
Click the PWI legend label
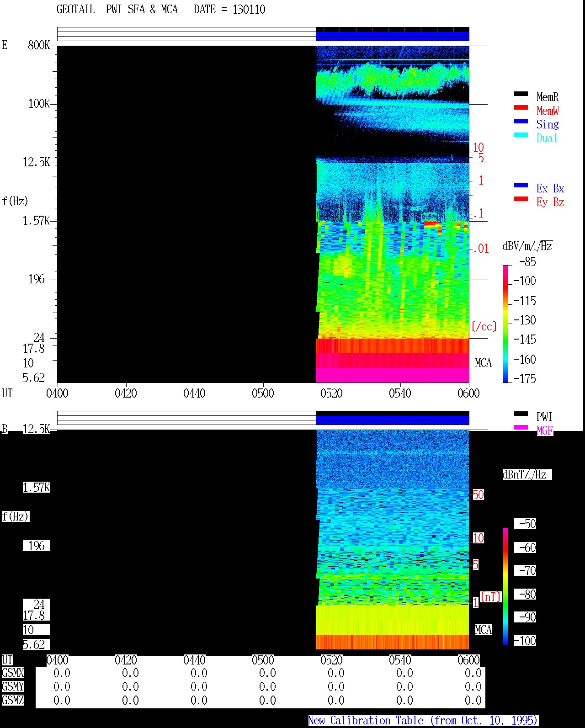pos(544,417)
